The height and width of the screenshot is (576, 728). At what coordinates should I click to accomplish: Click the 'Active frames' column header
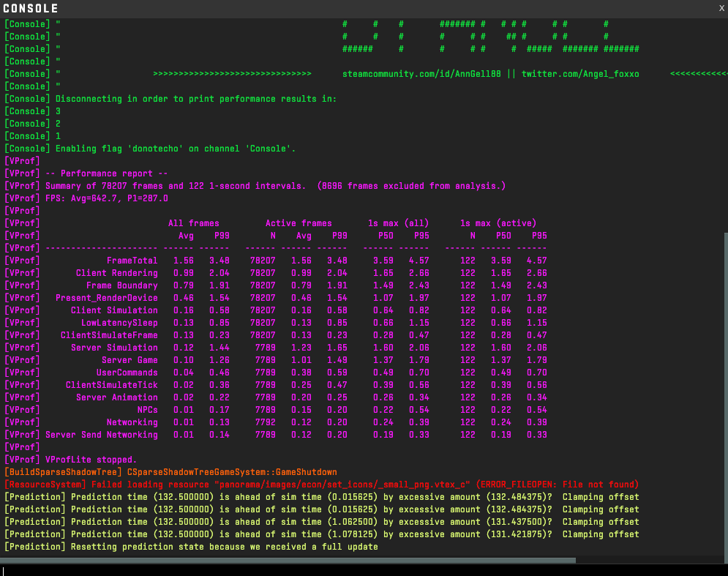tap(299, 223)
